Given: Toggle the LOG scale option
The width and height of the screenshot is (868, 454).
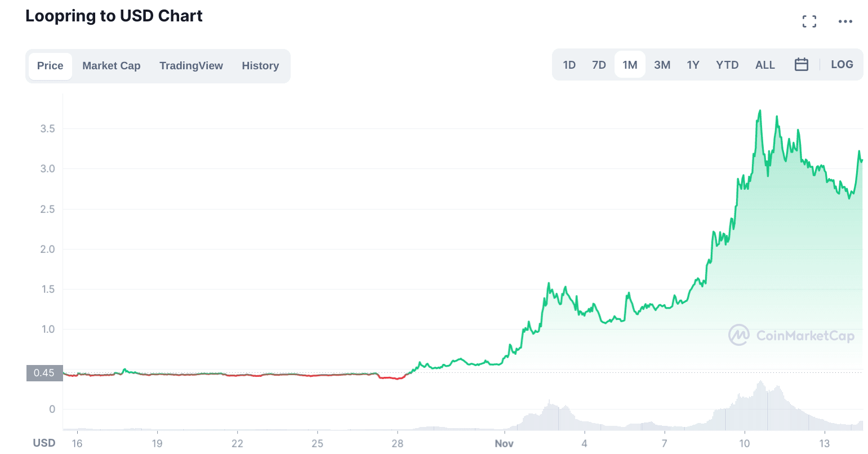Looking at the screenshot, I should (x=842, y=65).
